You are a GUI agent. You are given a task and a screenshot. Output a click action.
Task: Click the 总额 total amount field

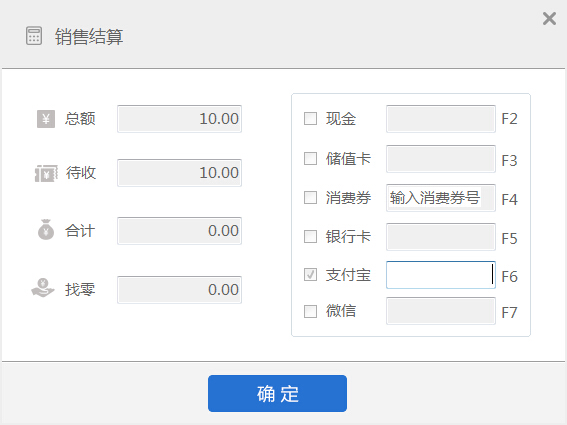pos(179,119)
